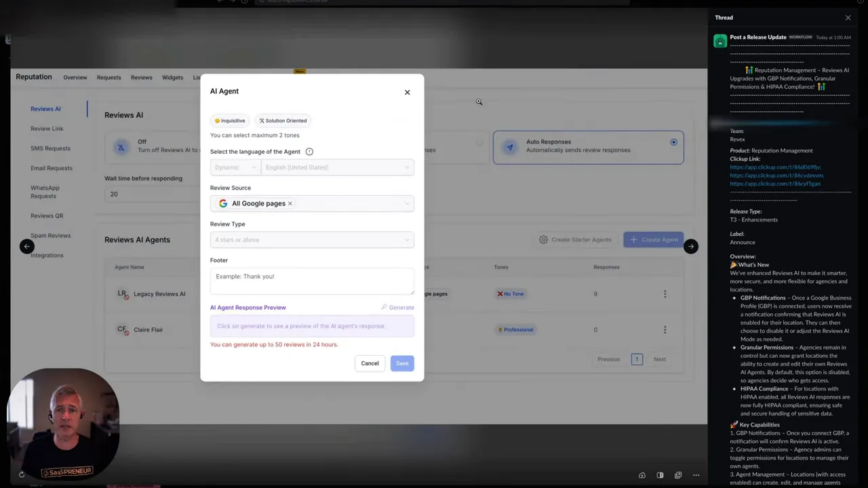This screenshot has height=488, width=868.
Task: Click Create Starter Agents button
Action: [x=575, y=240]
